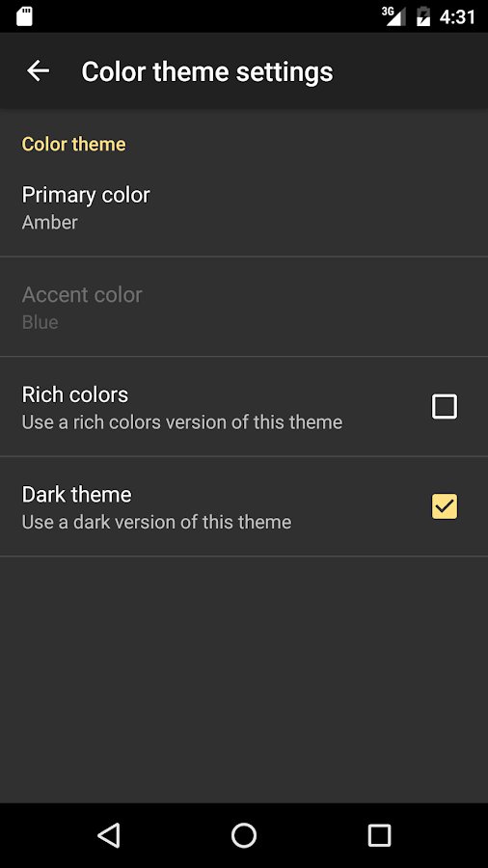Open the Primary color picker
The image size is (488, 868).
(x=244, y=207)
